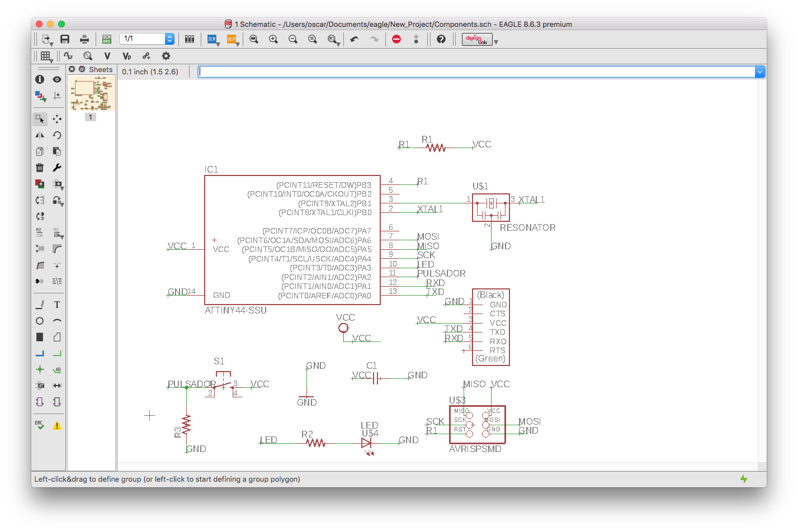Open the Help question mark button
The height and width of the screenshot is (532, 798).
tap(441, 39)
